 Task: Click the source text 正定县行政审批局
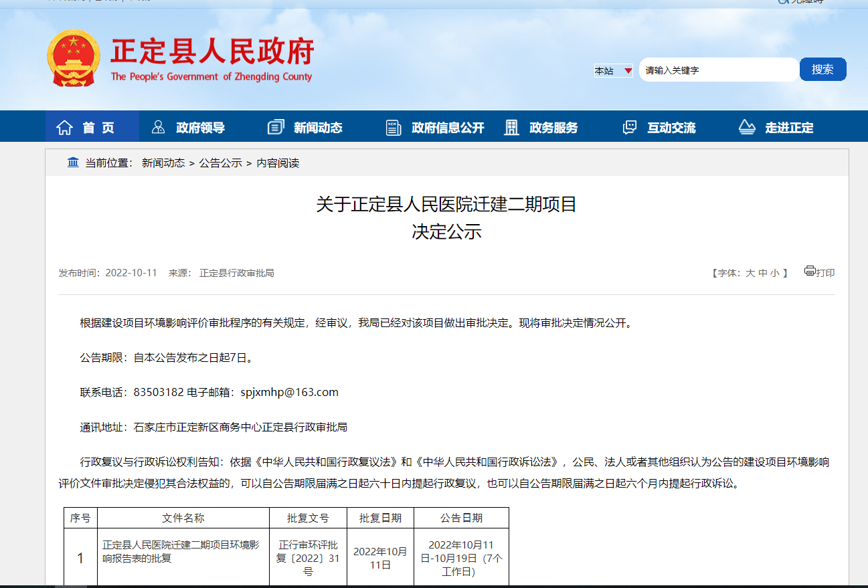click(x=237, y=273)
